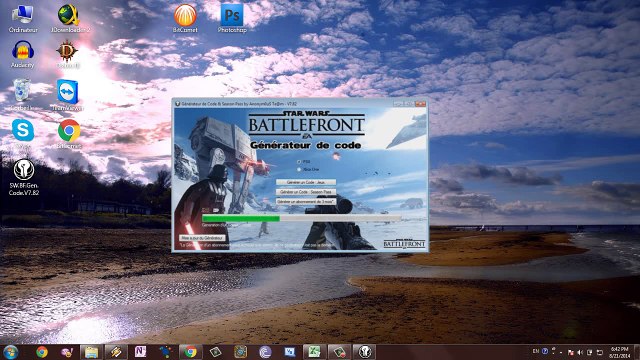Viewport: 640px width, 360px height.
Task: Click 'Générer un Code : Jeux' button
Action: tap(306, 182)
